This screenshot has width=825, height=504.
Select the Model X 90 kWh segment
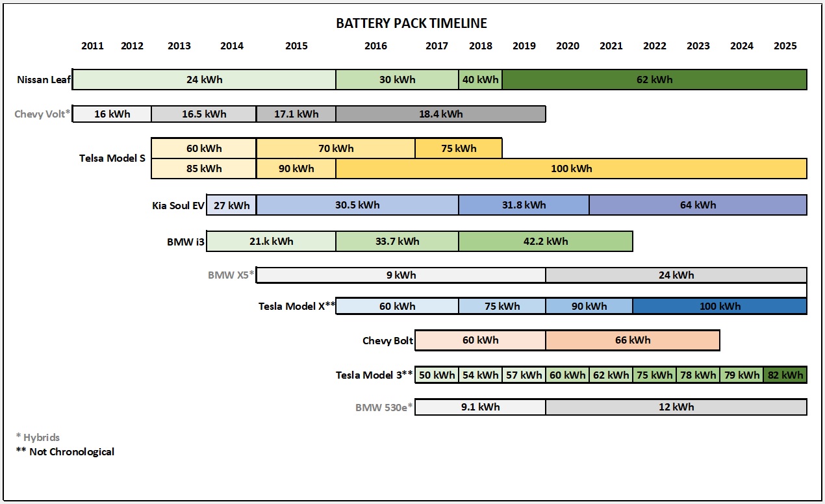tap(589, 306)
